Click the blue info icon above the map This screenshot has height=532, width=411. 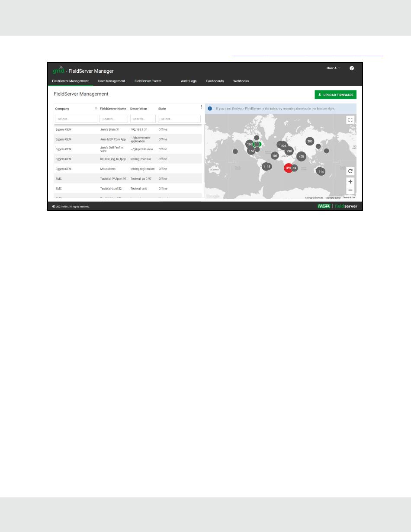(x=210, y=109)
